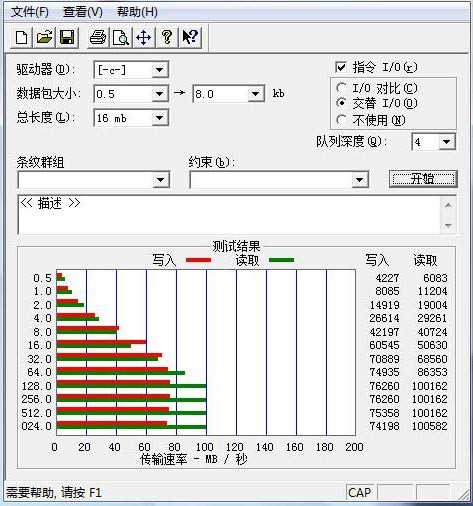
Task: Click the description box scroll down arrow
Action: pos(448,226)
